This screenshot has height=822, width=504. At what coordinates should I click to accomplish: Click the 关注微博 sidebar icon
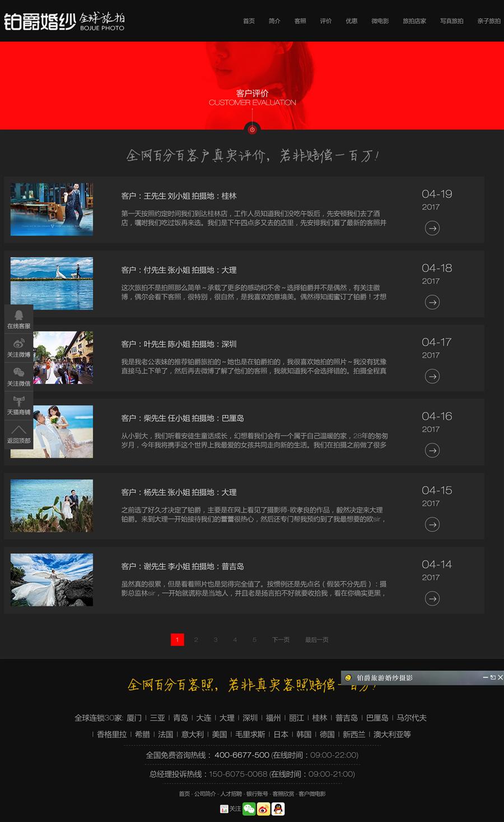(18, 348)
